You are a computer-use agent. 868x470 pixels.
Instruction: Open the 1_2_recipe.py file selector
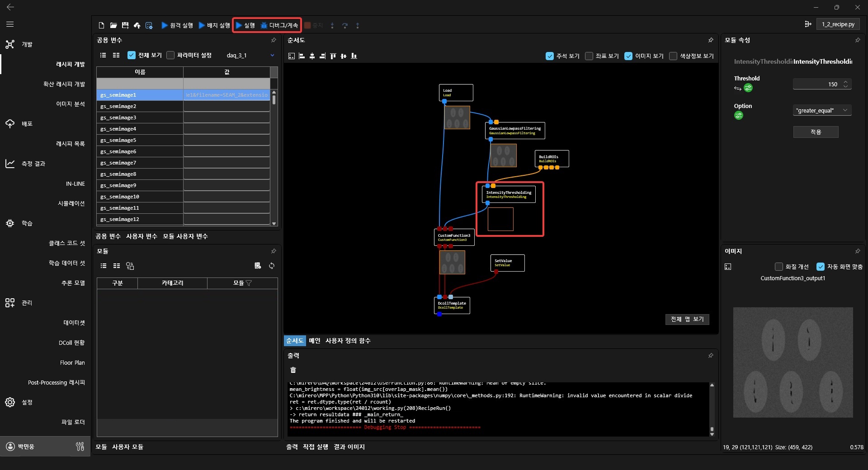point(838,24)
